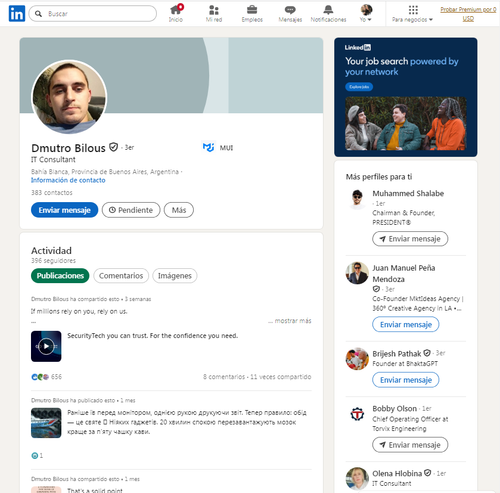Open 11 veces compartido link

(x=281, y=377)
